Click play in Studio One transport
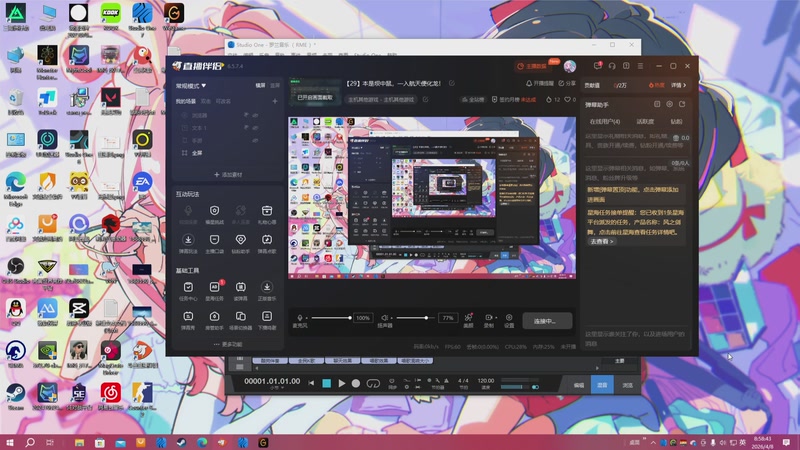This screenshot has height=450, width=800. 341,383
